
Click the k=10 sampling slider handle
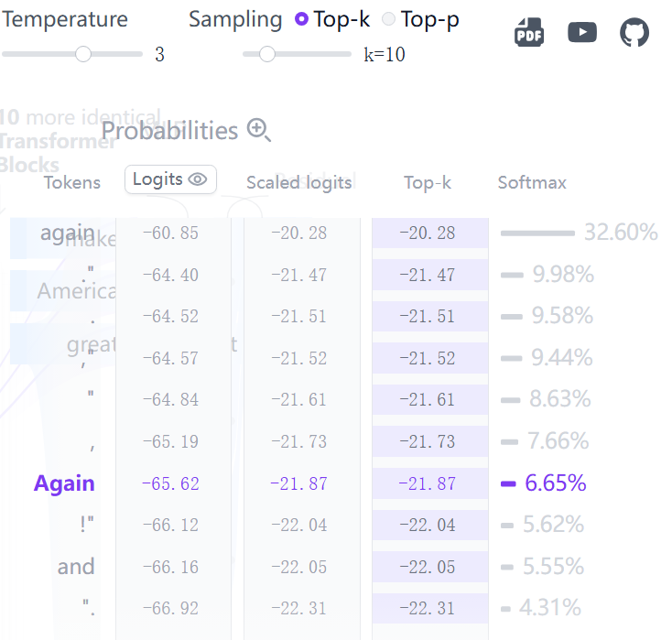tap(267, 54)
